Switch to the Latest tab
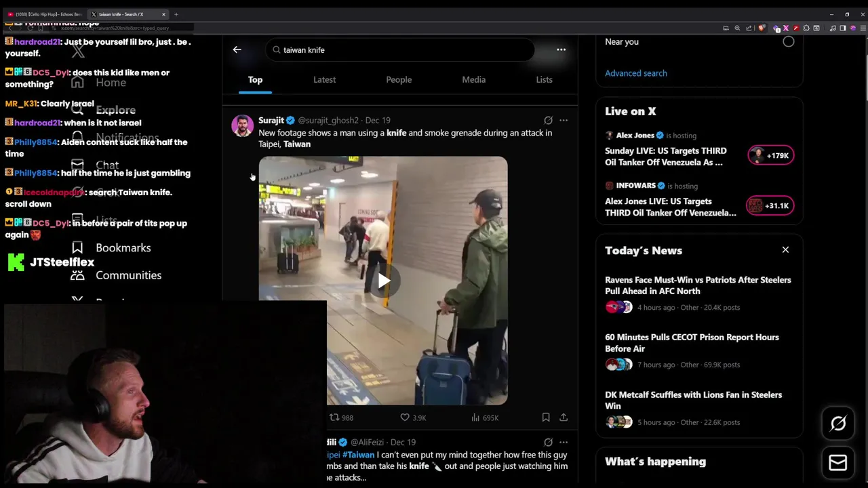Image resolution: width=868 pixels, height=488 pixels. pyautogui.click(x=324, y=79)
